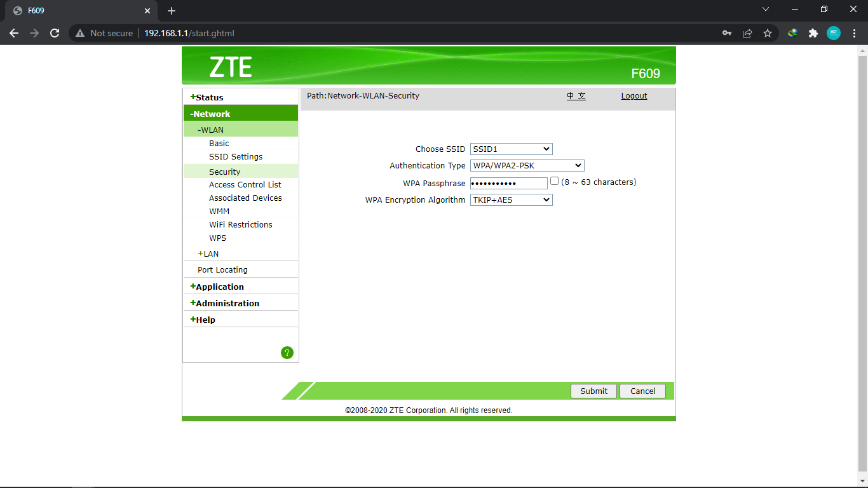
Task: Open the Choose SSID dropdown
Action: coord(512,149)
